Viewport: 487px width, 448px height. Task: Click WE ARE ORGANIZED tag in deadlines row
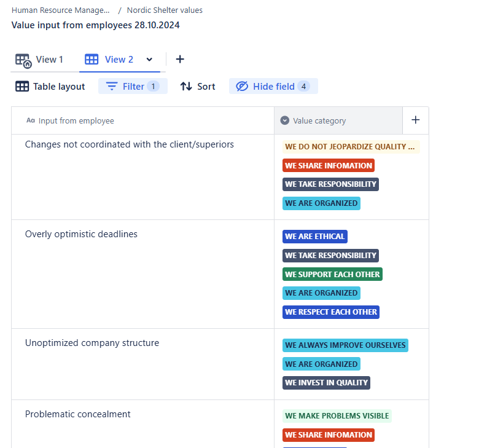321,293
